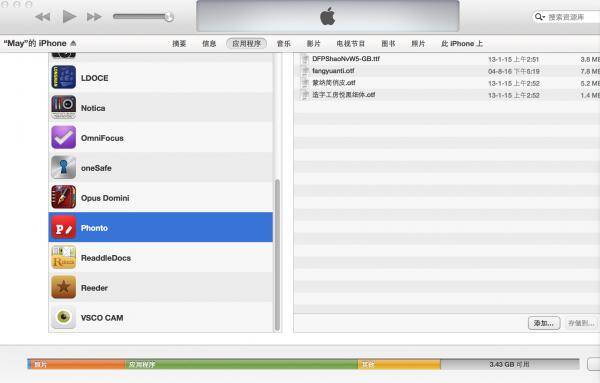Eject "May"的 iPhone with eject icon

point(73,43)
